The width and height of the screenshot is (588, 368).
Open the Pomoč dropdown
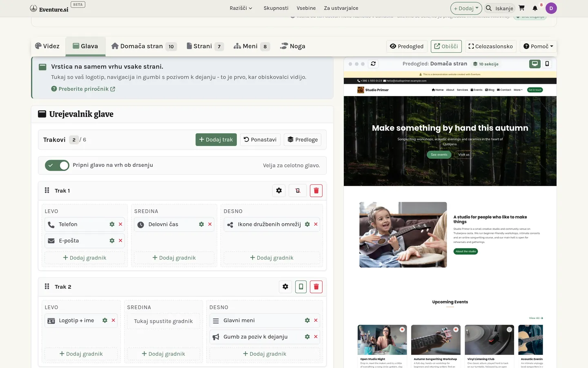click(538, 46)
